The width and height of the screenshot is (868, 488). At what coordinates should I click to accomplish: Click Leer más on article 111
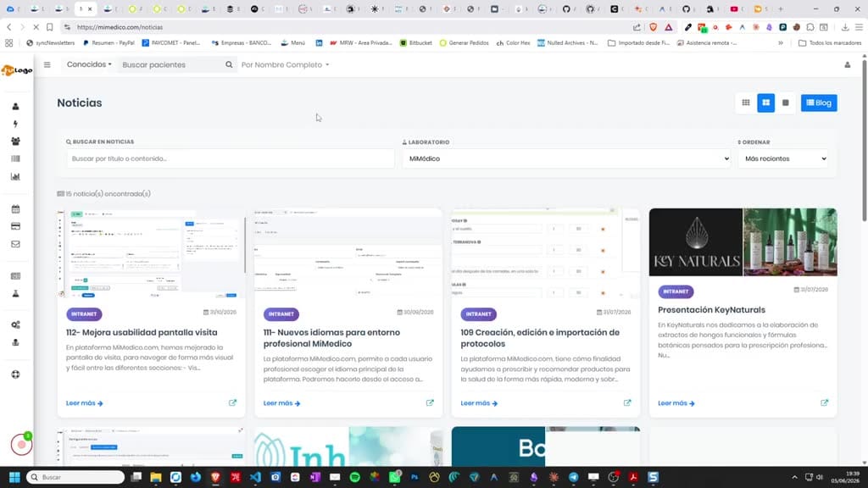click(281, 403)
